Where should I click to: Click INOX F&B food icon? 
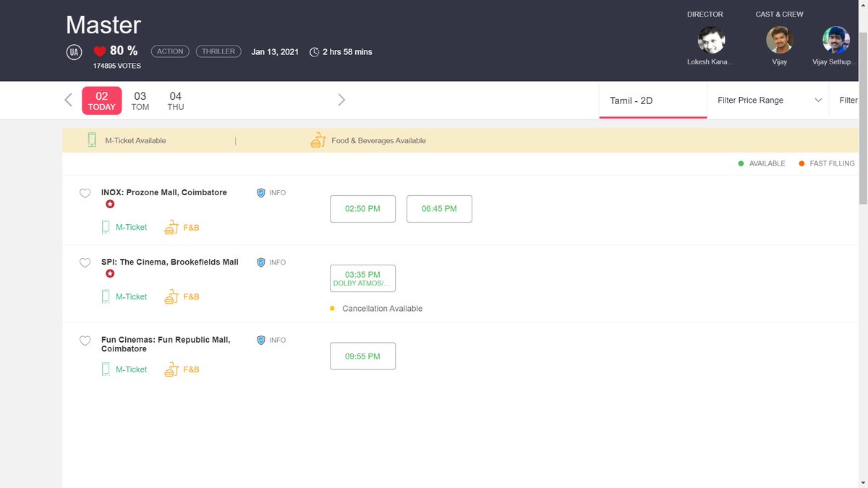171,227
